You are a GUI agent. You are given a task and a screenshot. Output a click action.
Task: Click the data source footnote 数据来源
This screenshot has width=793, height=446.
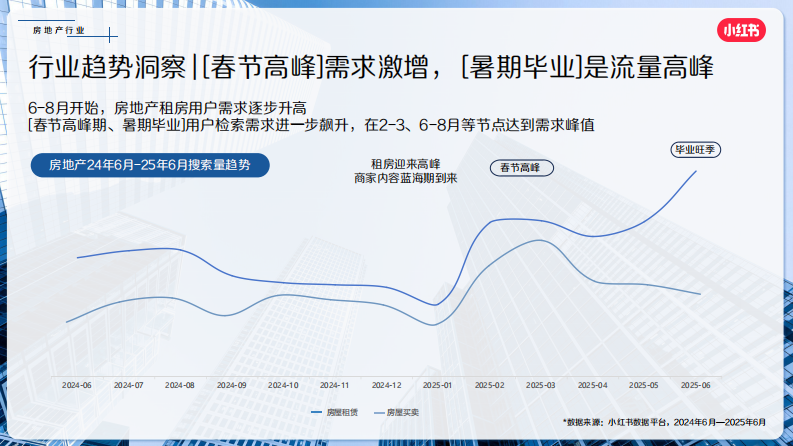tap(665, 422)
